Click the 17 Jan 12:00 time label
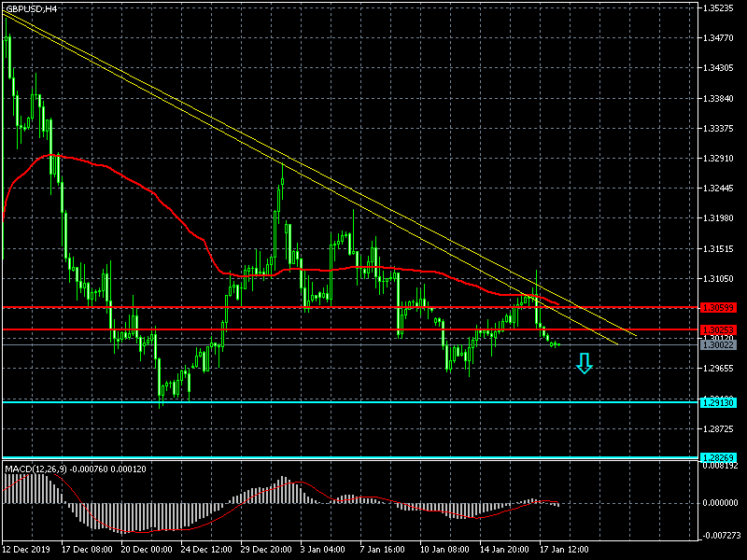747x560 pixels. 565,550
